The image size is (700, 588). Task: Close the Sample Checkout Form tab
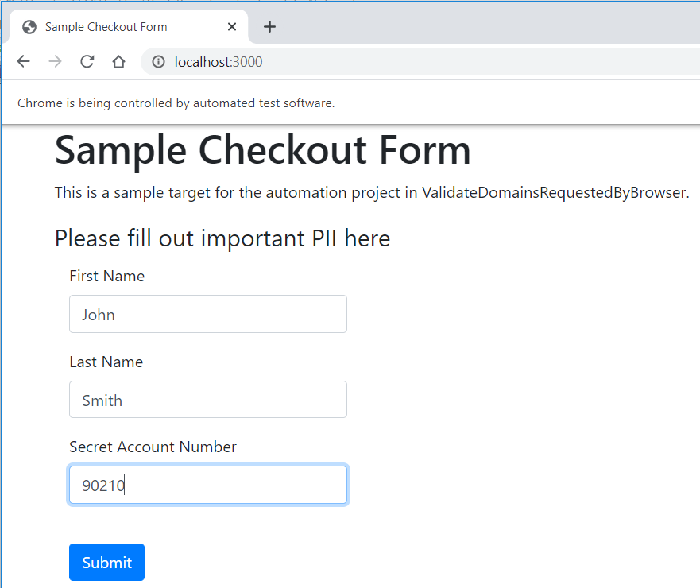pyautogui.click(x=232, y=27)
